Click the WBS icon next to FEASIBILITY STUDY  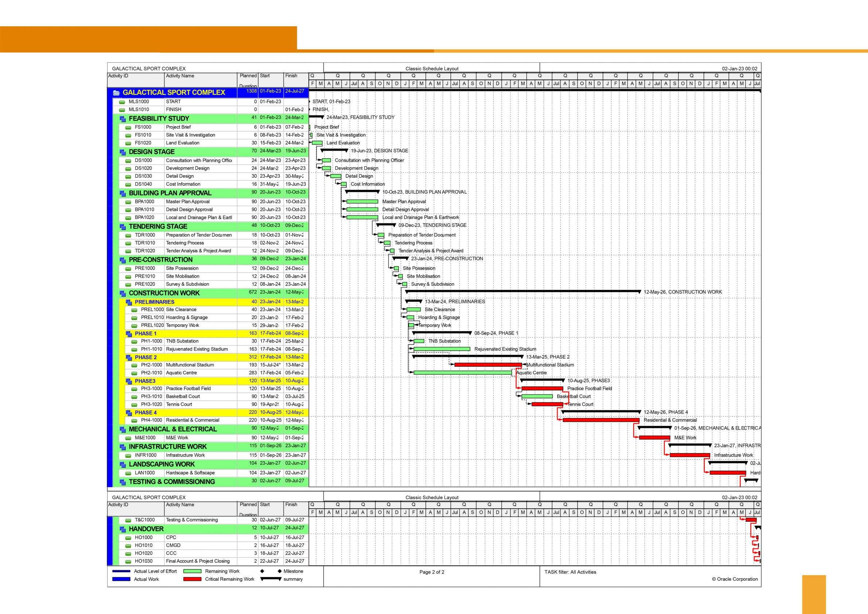pos(122,119)
